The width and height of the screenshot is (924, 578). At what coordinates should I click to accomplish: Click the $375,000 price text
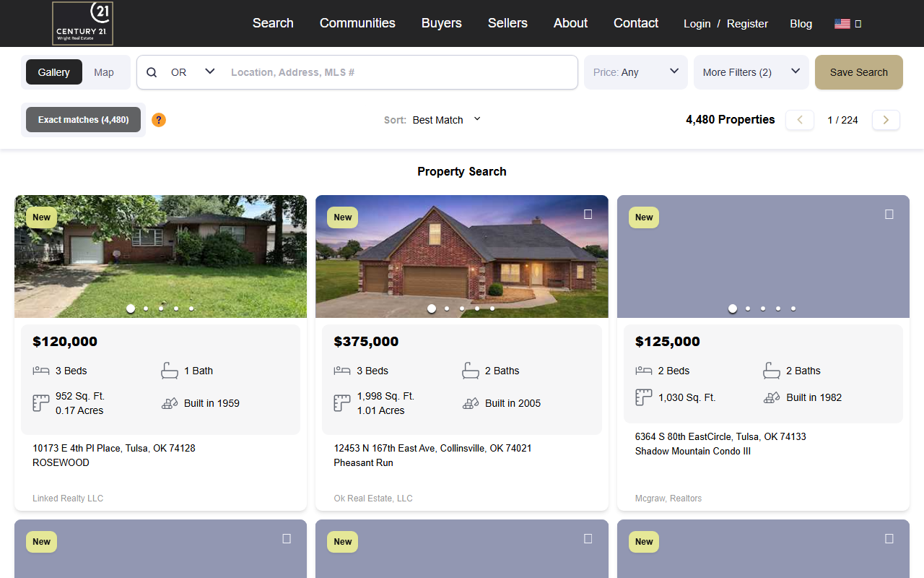(366, 342)
